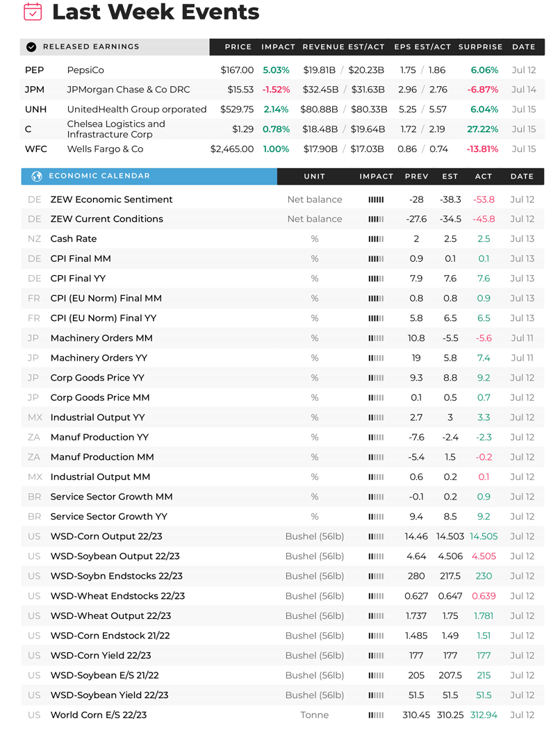Click the Industrial Output YY event
This screenshot has height=737, width=560.
click(x=98, y=417)
